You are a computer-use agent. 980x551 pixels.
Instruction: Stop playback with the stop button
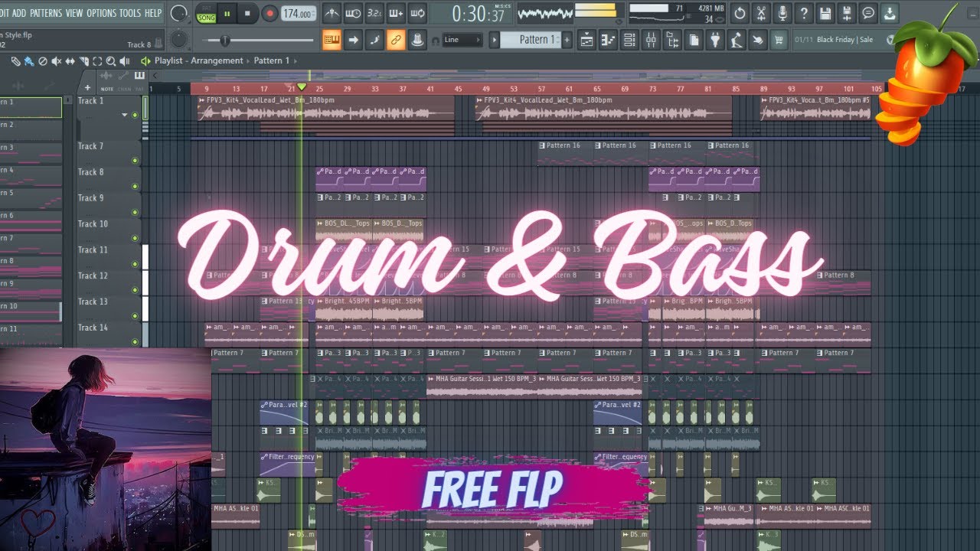(x=247, y=14)
